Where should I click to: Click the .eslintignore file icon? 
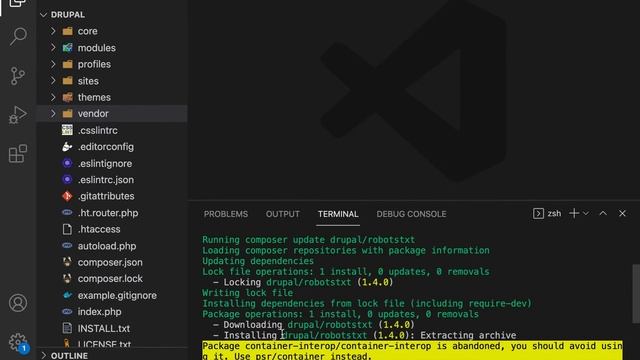67,163
